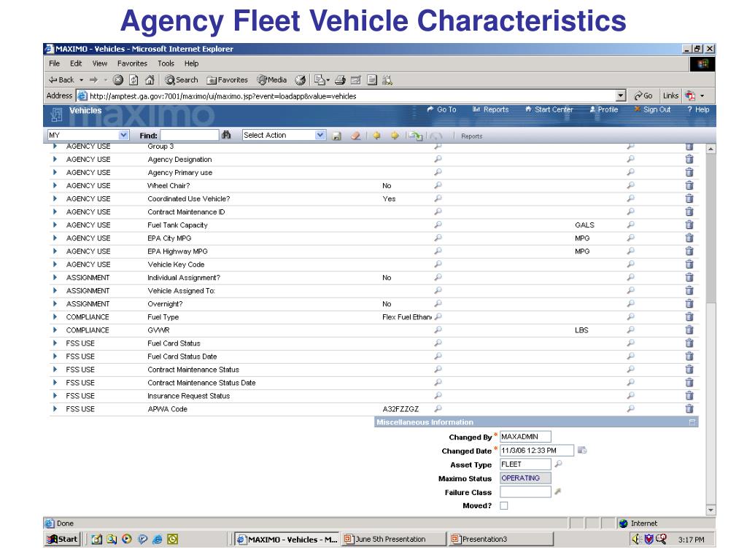The height and width of the screenshot is (560, 747).
Task: Expand the Individual Assignment? row
Action: pos(55,278)
